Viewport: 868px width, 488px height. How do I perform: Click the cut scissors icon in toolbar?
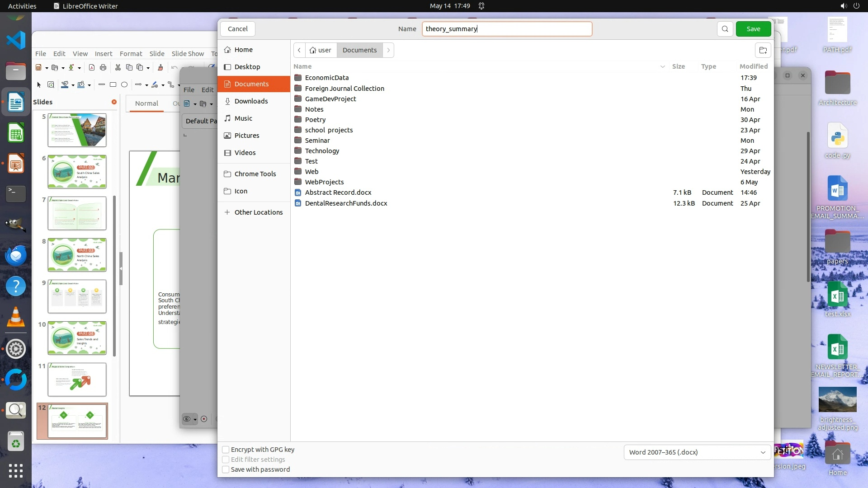point(118,68)
